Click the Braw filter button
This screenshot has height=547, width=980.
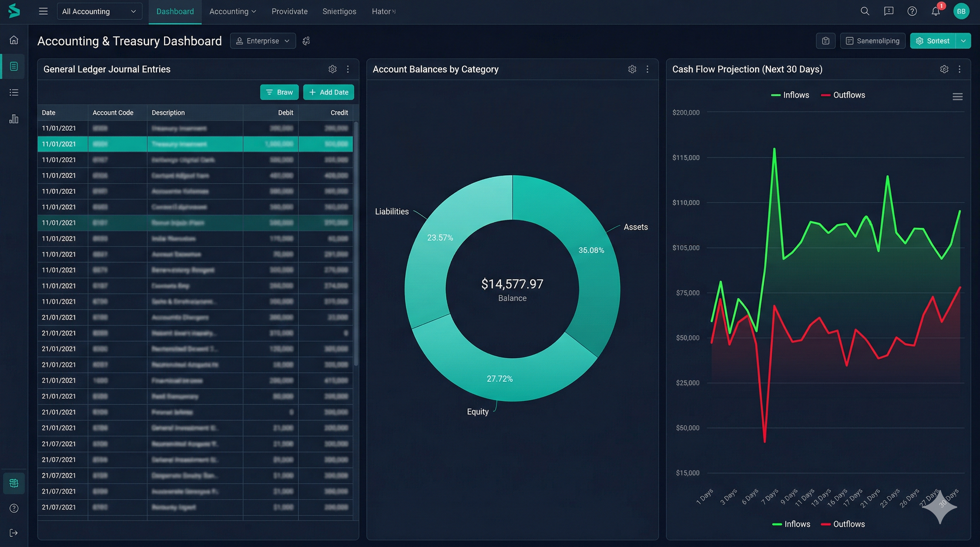click(x=279, y=92)
